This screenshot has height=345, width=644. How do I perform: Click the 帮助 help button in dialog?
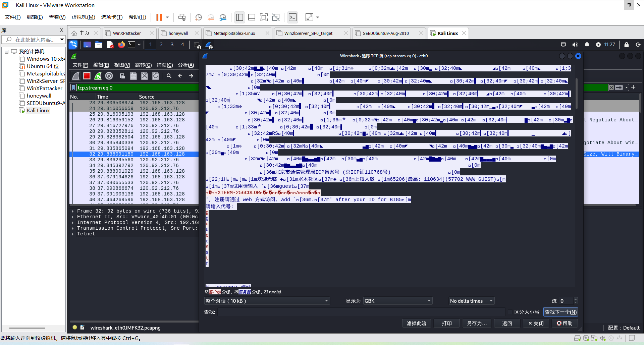(565, 324)
